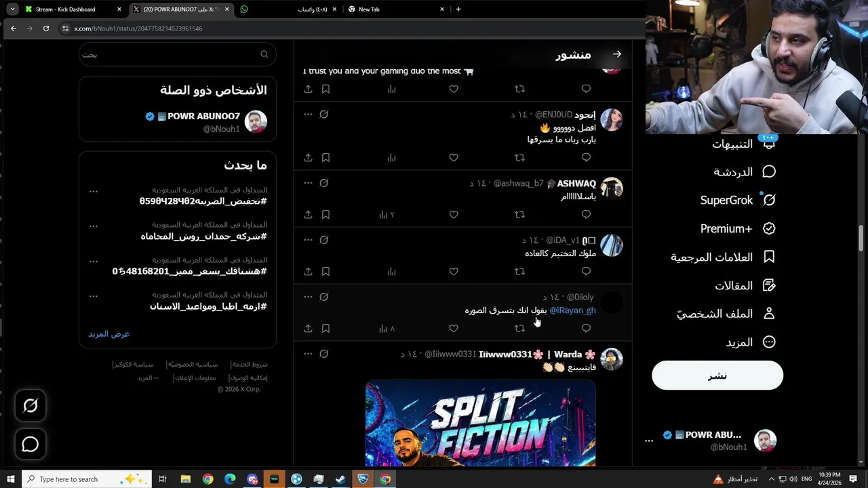Open المزيد more menu
The width and height of the screenshot is (868, 488).
(750, 343)
